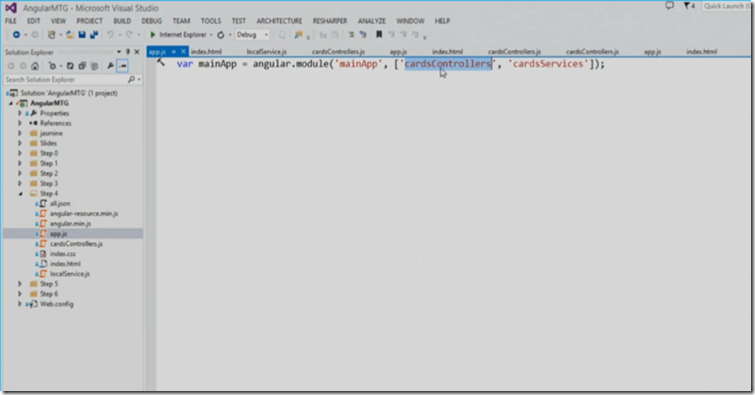Screen dimensions: 755x395
Task: Open the ANALYZE menu
Action: pos(372,21)
